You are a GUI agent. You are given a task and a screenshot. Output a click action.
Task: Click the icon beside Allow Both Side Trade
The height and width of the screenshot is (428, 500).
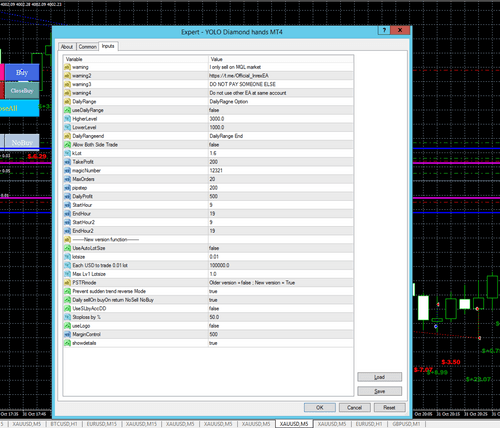[x=68, y=145]
